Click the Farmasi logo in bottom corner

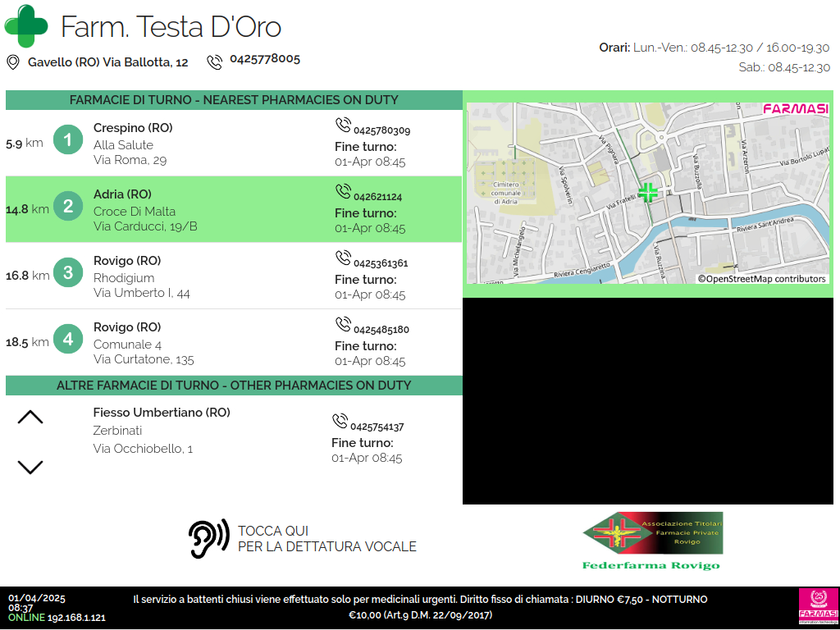pos(818,607)
